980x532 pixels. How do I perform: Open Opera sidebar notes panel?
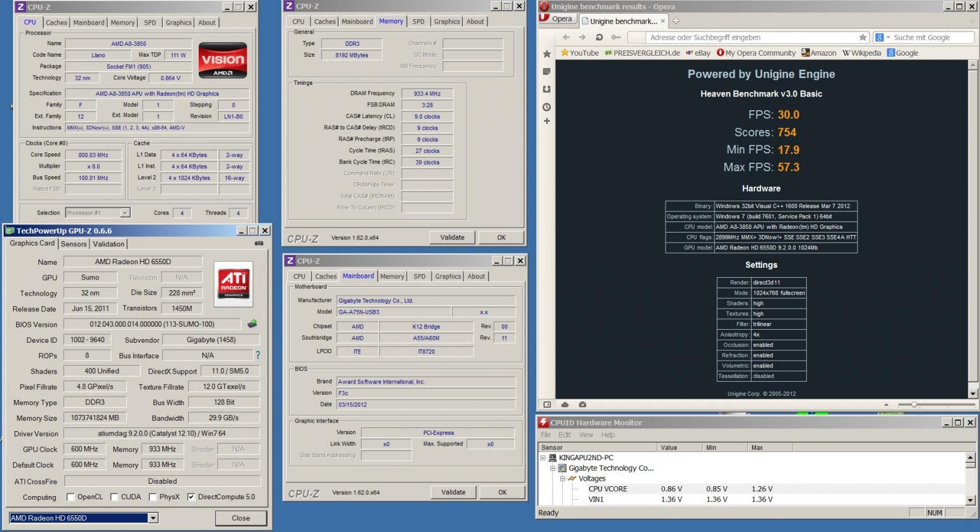547,72
